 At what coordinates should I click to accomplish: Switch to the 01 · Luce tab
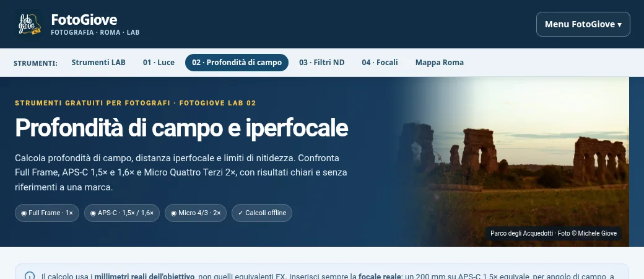(x=159, y=63)
